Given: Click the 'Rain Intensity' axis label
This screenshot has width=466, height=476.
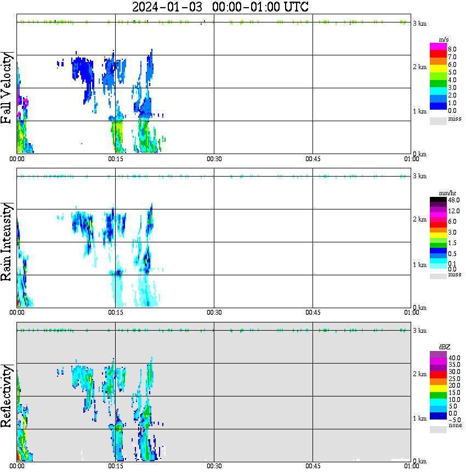Looking at the screenshot, I should (x=6, y=242).
